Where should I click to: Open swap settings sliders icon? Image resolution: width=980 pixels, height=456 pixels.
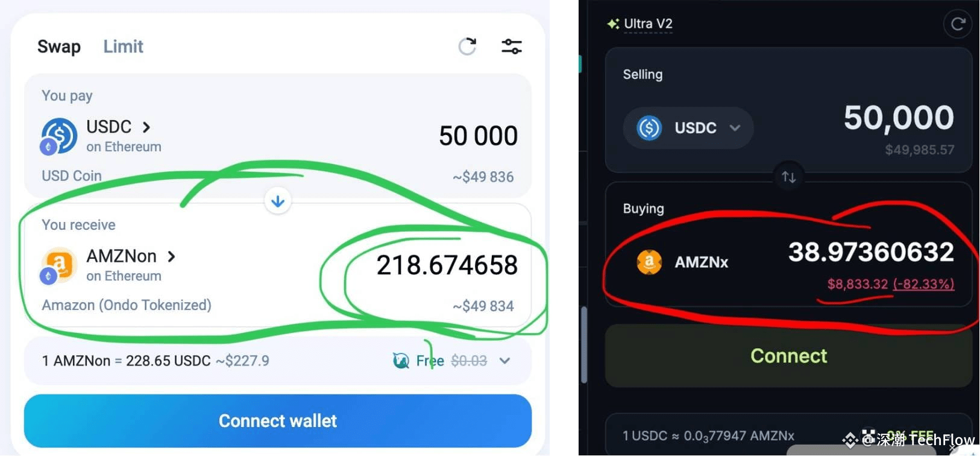[x=512, y=46]
